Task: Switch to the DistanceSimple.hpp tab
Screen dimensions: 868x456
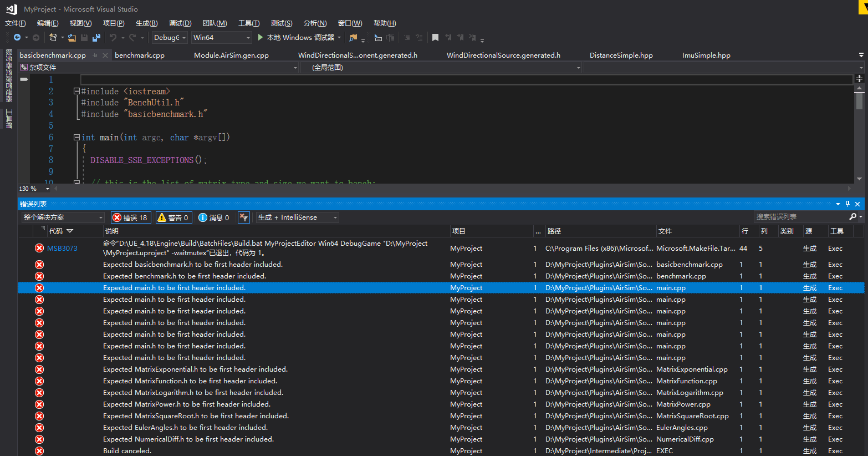Action: coord(621,55)
